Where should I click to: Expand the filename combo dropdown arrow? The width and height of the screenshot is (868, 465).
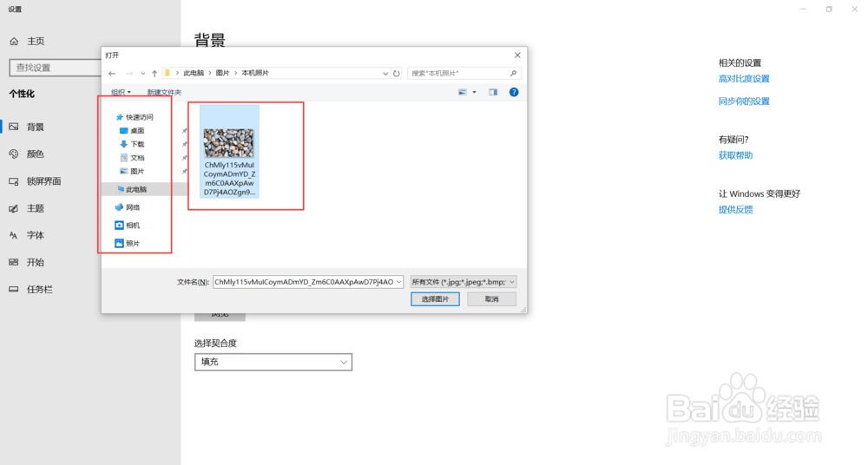[x=398, y=282]
